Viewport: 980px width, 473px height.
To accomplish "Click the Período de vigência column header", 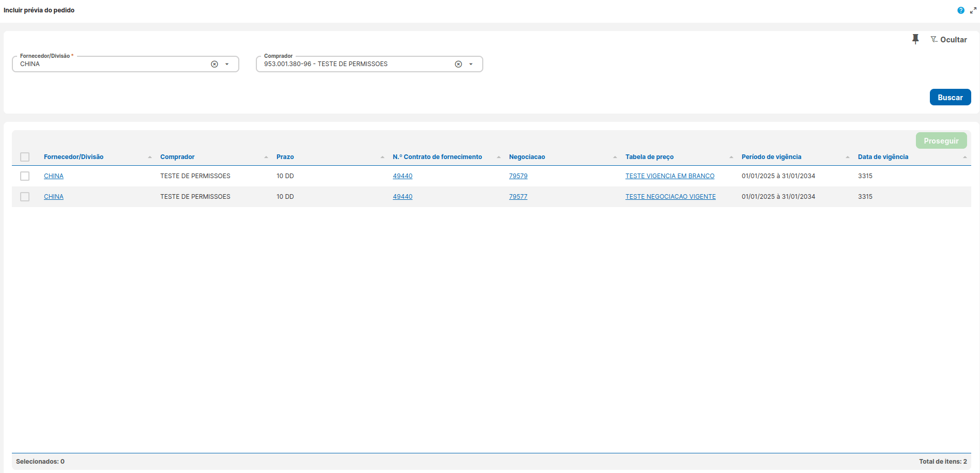I will [x=771, y=157].
